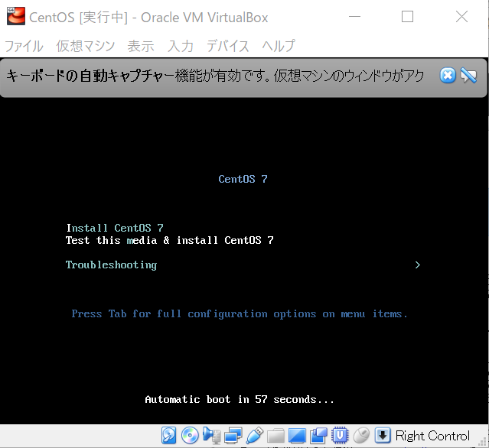Click the CentOS 7 boot menu title
489x448 pixels.
243,179
